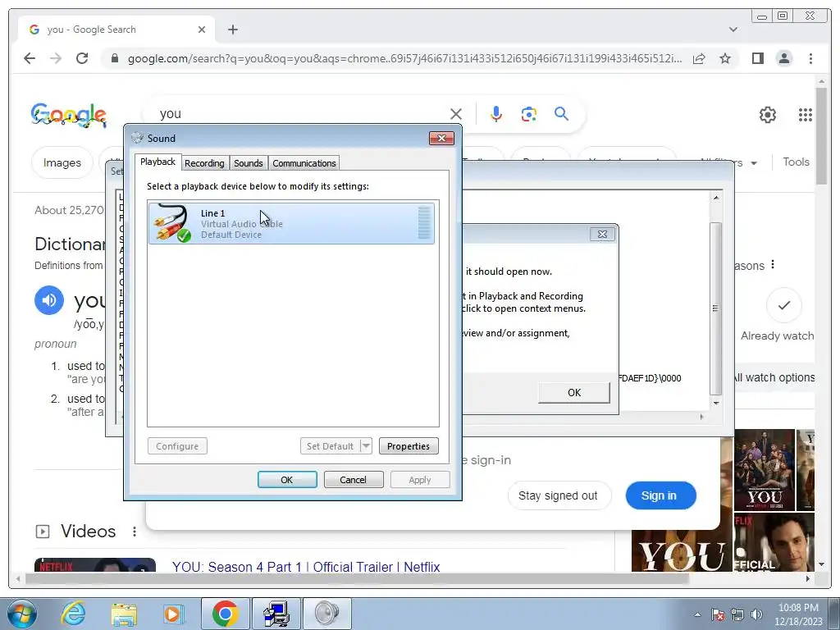Share this page icon in address bar

699,58
